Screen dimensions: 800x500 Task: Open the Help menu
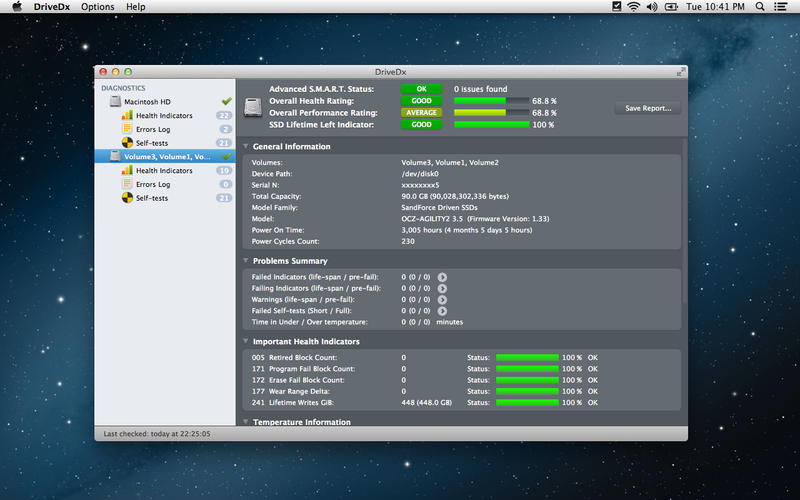(x=136, y=7)
